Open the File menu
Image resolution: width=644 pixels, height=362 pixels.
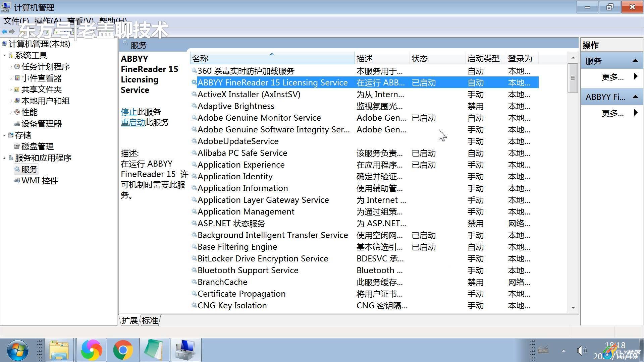coord(16,21)
